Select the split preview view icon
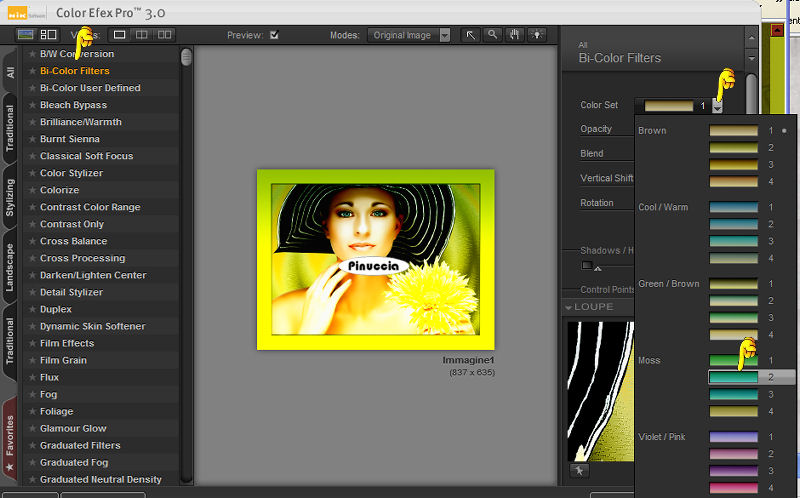Image resolution: width=800 pixels, height=498 pixels. pyautogui.click(x=141, y=35)
